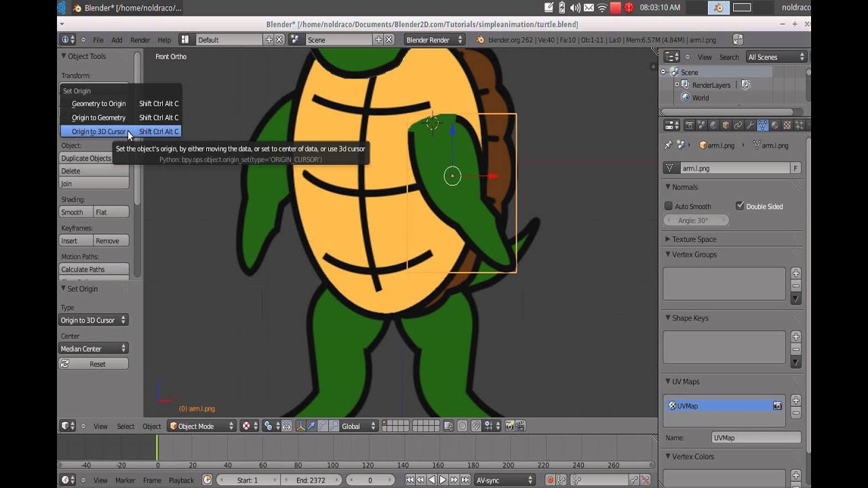Click the insert keyframe key icon in timeline
The width and height of the screenshot is (868, 488).
[x=634, y=480]
